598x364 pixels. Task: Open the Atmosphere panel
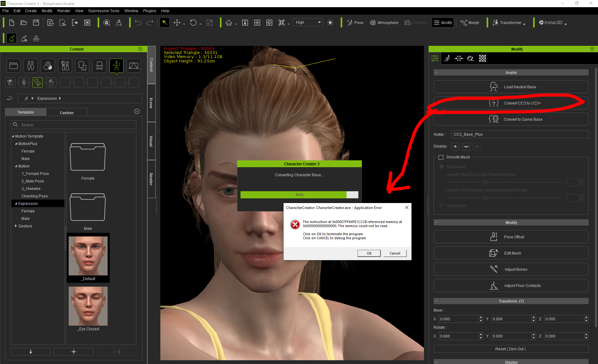384,23
